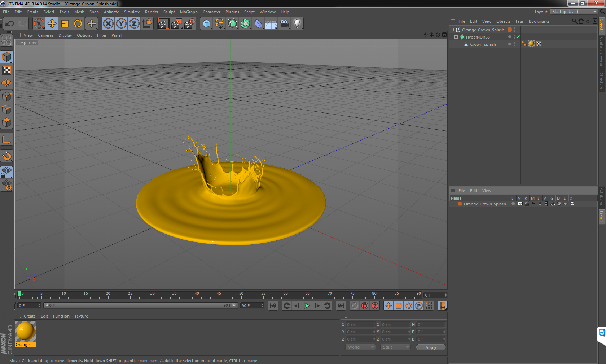Viewport: 606px width, 364px height.
Task: Toggle Z axis lock
Action: click(x=134, y=24)
